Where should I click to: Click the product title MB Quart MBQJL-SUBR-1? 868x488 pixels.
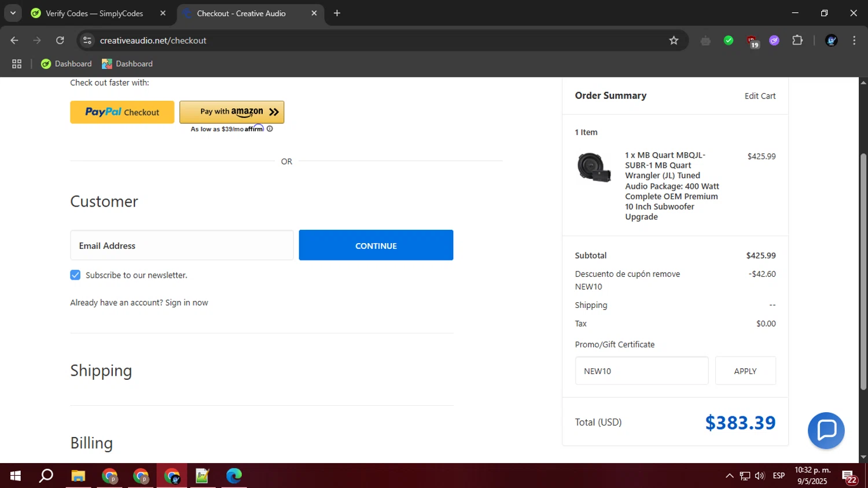(672, 186)
